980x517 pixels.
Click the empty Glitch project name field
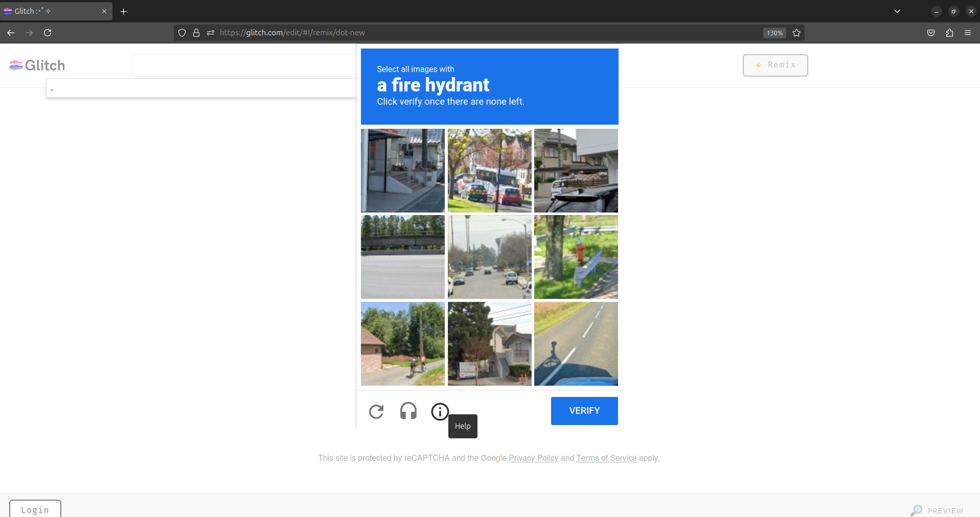point(244,65)
